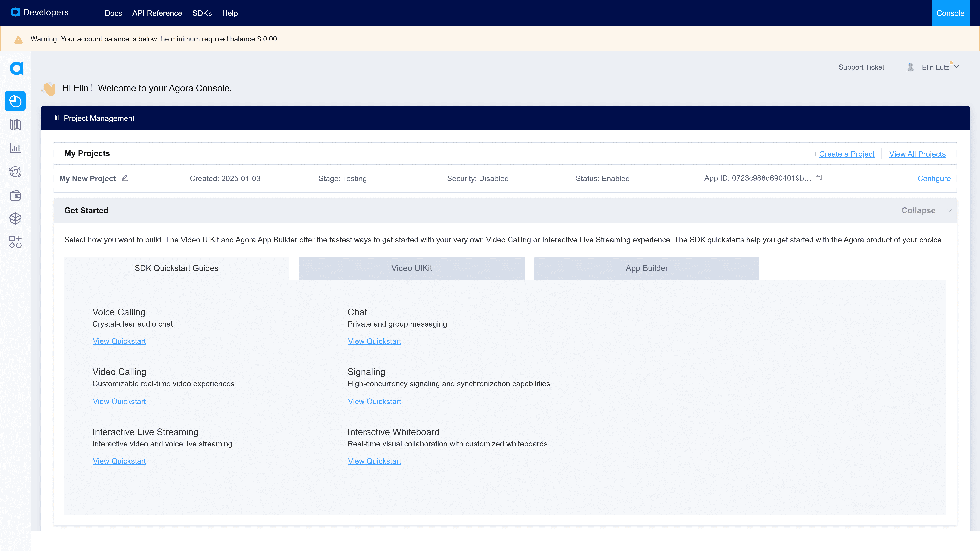Click the user avatar icon beside Elin Lutz
This screenshot has height=551, width=980.
tap(910, 67)
